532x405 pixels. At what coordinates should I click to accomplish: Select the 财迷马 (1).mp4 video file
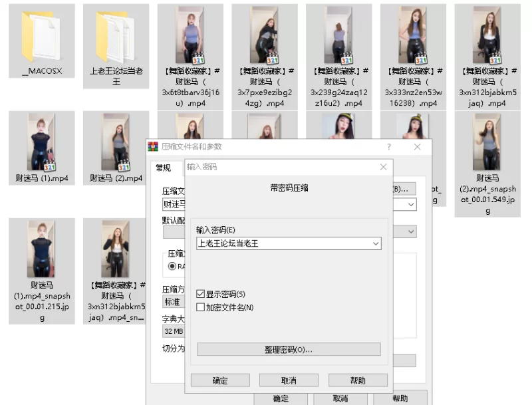[41, 148]
